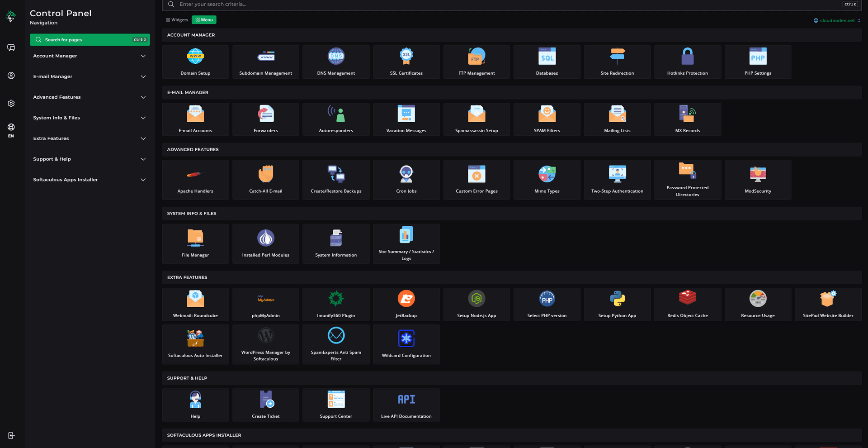The width and height of the screenshot is (868, 448).
Task: Launch phpMyAdmin
Action: click(265, 304)
